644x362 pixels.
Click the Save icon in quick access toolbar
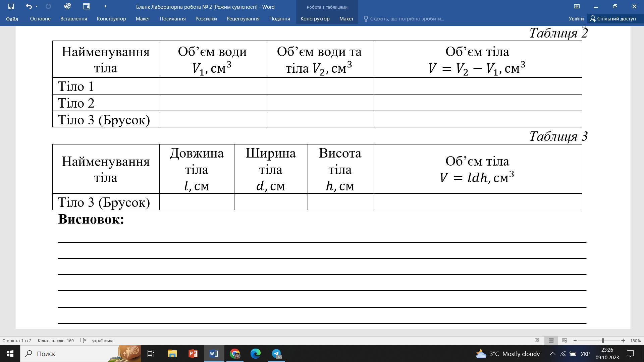point(11,6)
